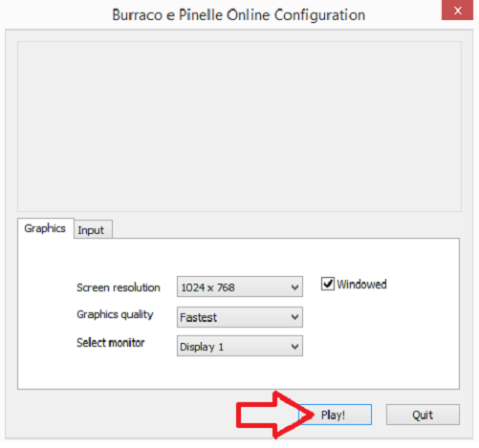Open the Display 1 monitor combo box
The height and width of the screenshot is (448, 479).
(x=240, y=346)
